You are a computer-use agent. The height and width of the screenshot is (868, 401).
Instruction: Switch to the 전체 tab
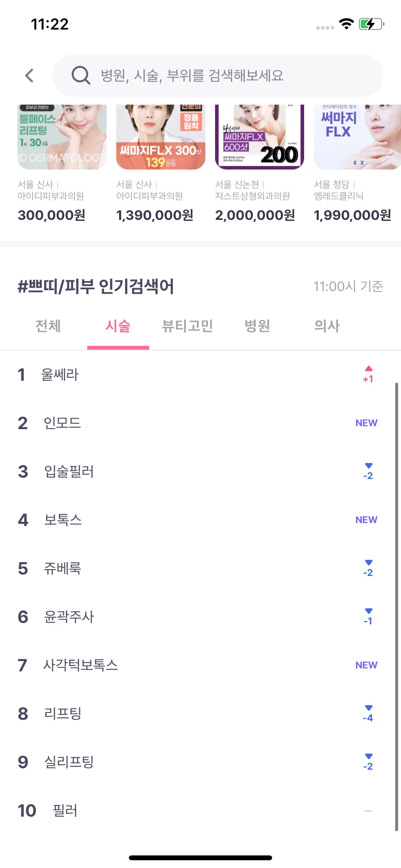(x=48, y=326)
